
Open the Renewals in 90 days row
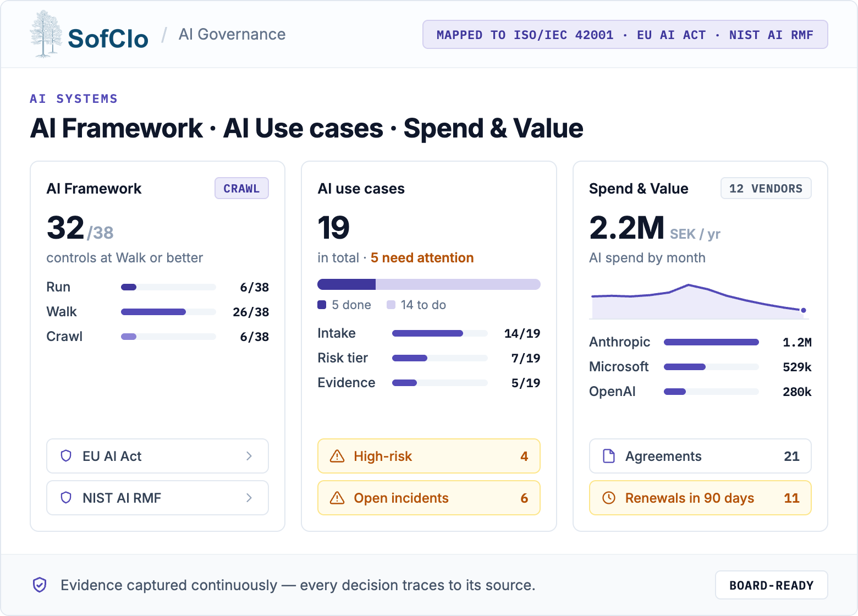point(700,498)
